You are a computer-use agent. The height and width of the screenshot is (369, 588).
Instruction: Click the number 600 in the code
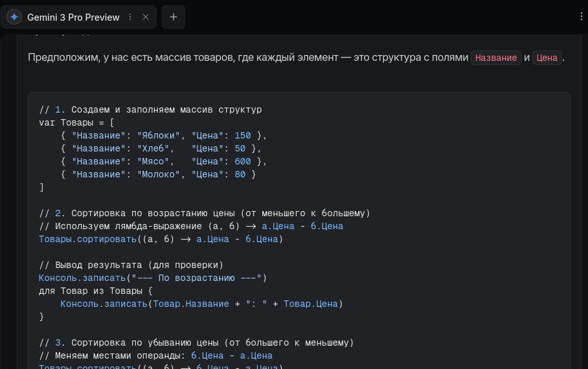pyautogui.click(x=242, y=162)
